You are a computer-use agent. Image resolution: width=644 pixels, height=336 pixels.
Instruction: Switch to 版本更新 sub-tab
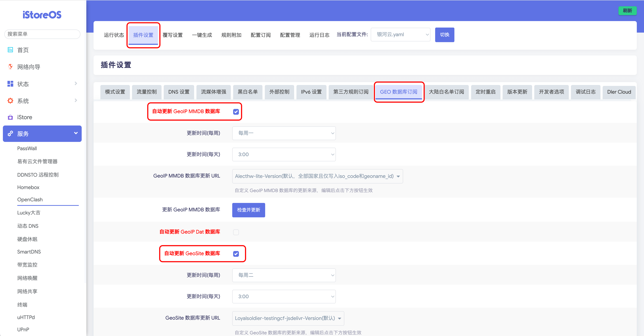coord(517,92)
